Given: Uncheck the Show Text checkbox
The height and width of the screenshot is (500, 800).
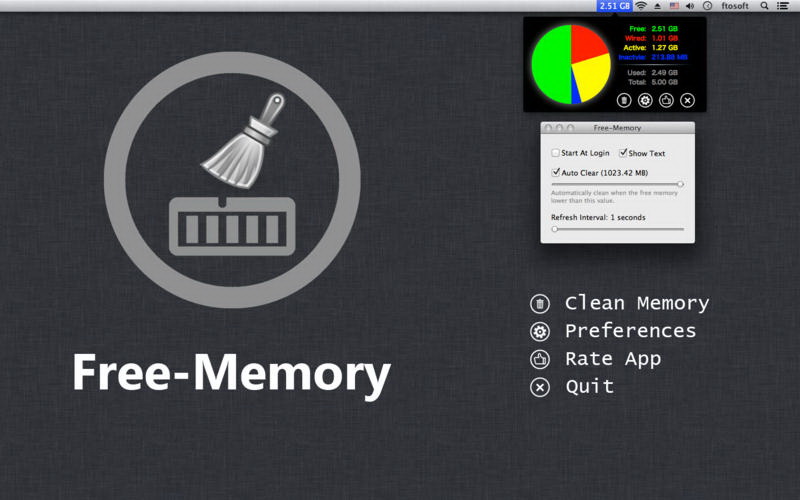Looking at the screenshot, I should point(623,153).
